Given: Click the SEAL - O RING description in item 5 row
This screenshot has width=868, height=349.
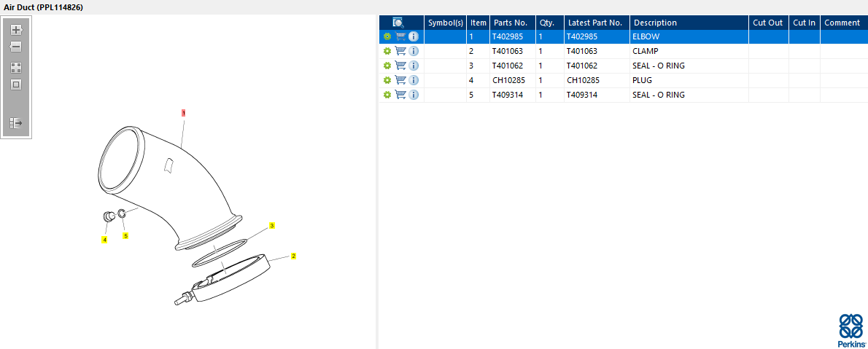Looking at the screenshot, I should pyautogui.click(x=689, y=95).
